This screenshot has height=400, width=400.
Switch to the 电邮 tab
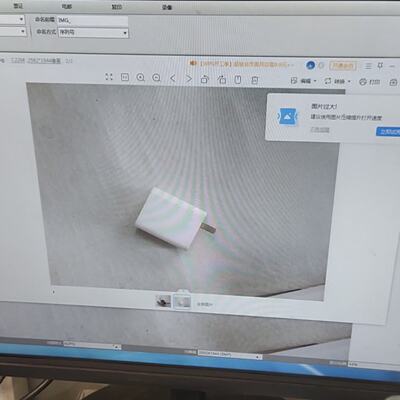point(67,6)
